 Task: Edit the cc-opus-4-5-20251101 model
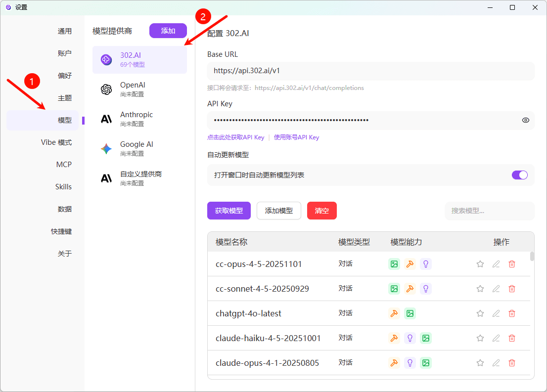pyautogui.click(x=496, y=264)
